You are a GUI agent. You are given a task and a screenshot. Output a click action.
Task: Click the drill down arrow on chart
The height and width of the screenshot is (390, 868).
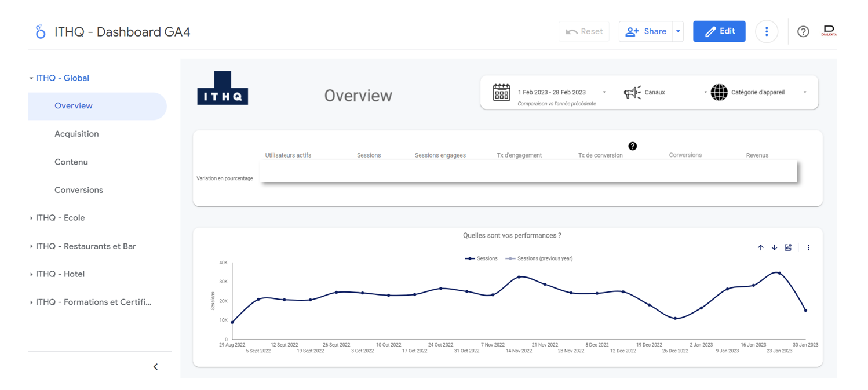[774, 247]
